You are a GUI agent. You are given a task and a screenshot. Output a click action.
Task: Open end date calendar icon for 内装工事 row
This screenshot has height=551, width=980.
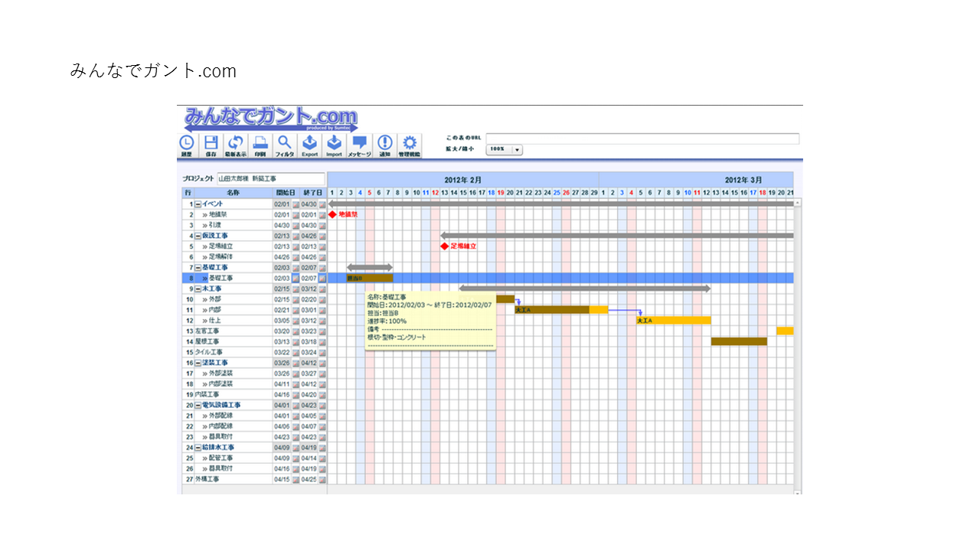pyautogui.click(x=322, y=395)
